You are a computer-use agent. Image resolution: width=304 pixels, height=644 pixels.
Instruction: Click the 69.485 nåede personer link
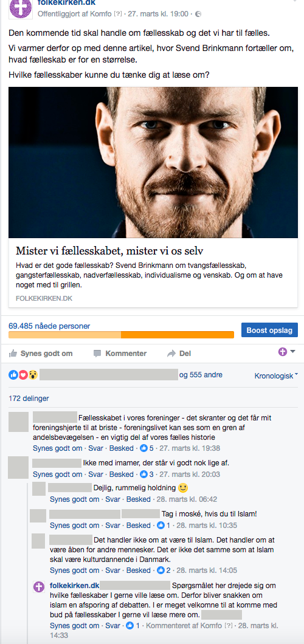coord(49,326)
